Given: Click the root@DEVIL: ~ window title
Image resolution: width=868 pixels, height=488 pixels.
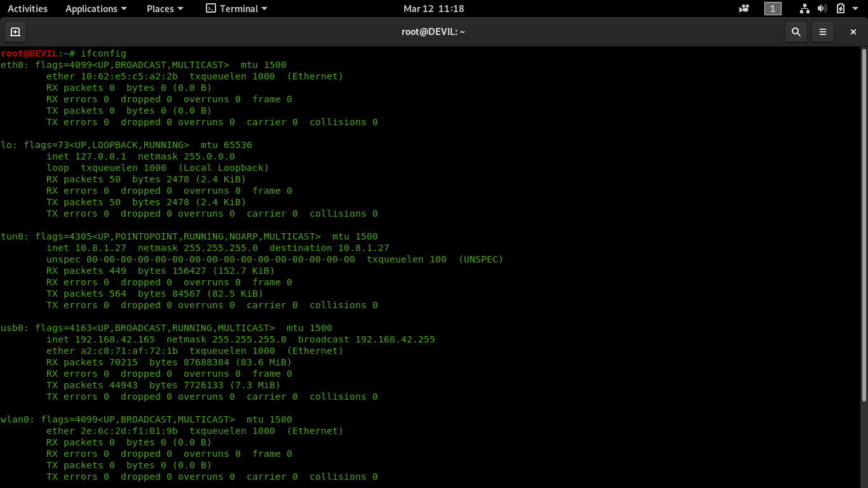Looking at the screenshot, I should [433, 32].
